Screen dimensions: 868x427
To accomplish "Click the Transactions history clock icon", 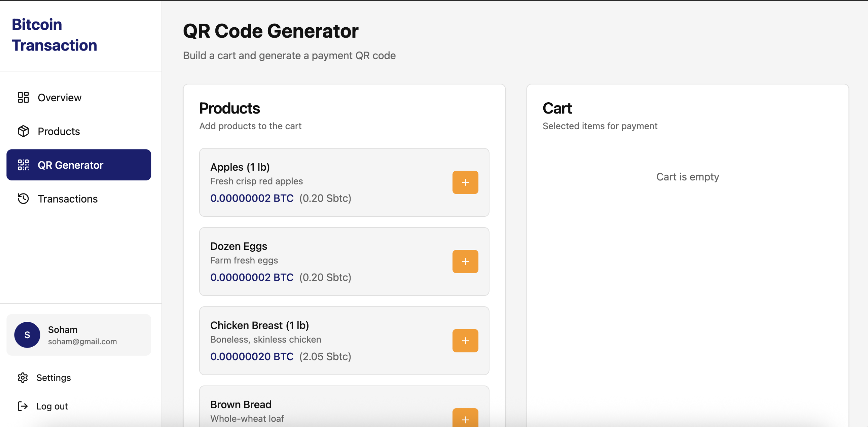I will click(x=23, y=198).
